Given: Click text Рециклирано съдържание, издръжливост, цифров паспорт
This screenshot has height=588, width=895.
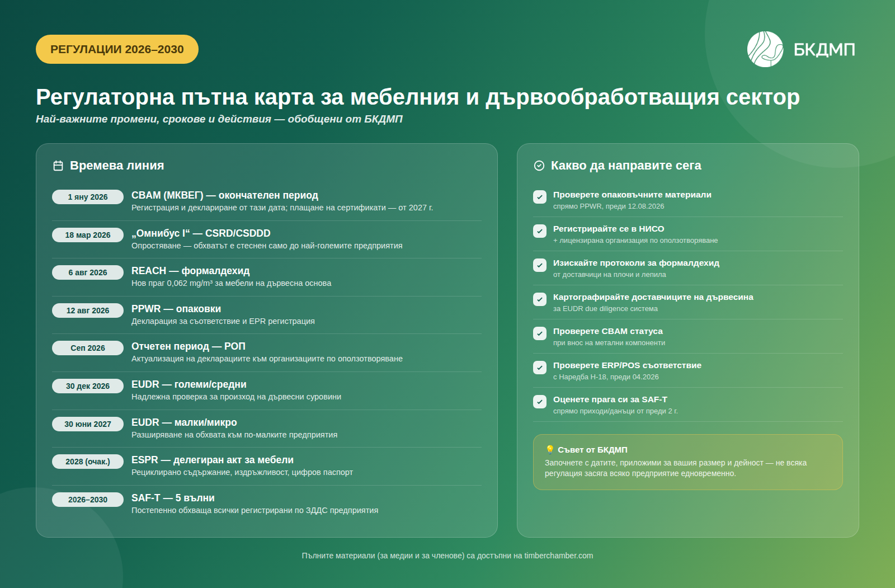Looking at the screenshot, I should coord(242,472).
